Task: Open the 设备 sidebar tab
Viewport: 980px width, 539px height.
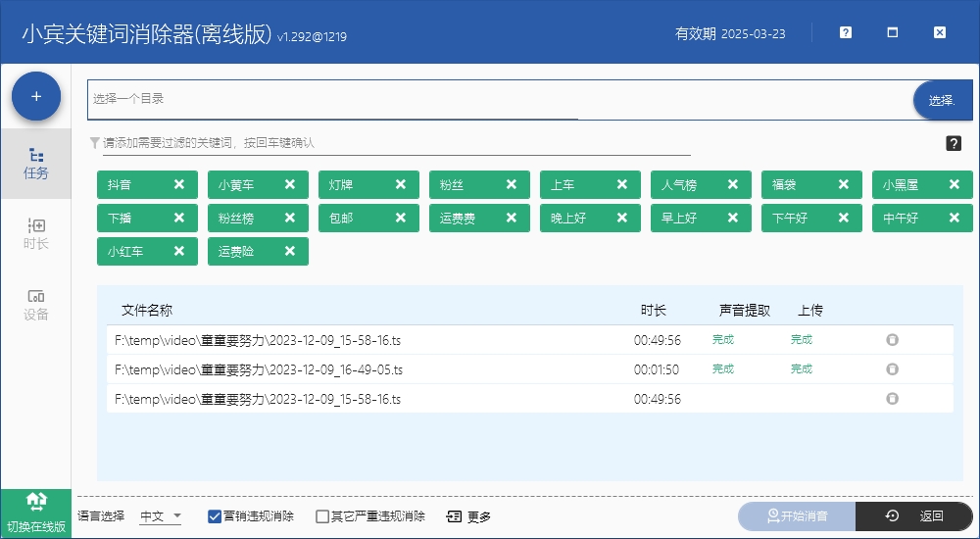Action: point(35,305)
